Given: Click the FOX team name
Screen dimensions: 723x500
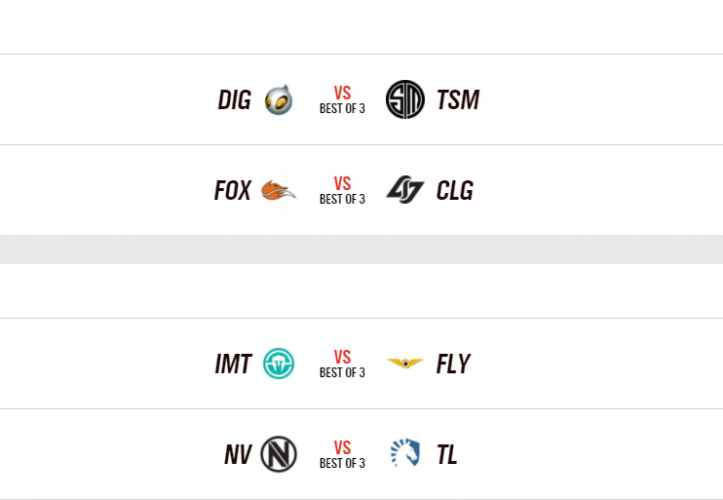Looking at the screenshot, I should click(233, 190).
